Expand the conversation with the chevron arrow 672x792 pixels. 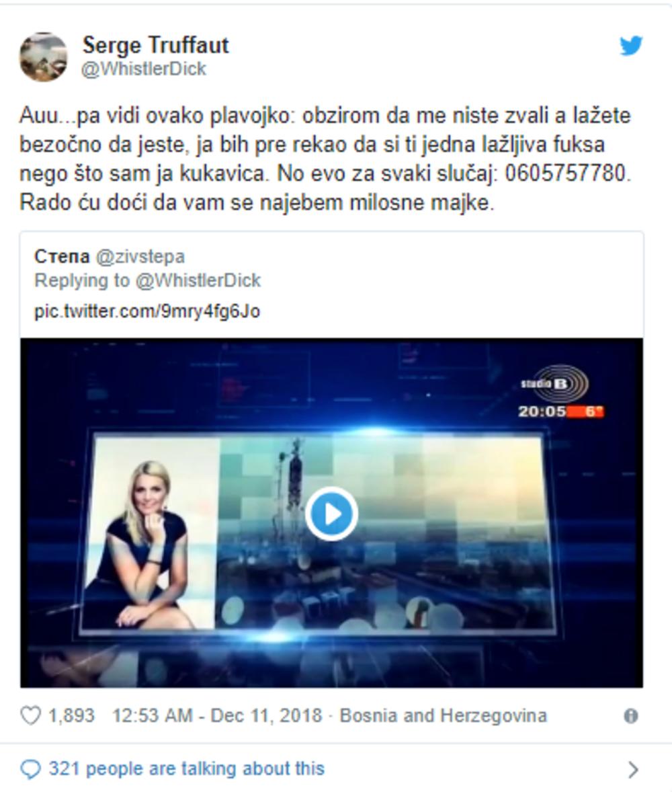coord(632,769)
